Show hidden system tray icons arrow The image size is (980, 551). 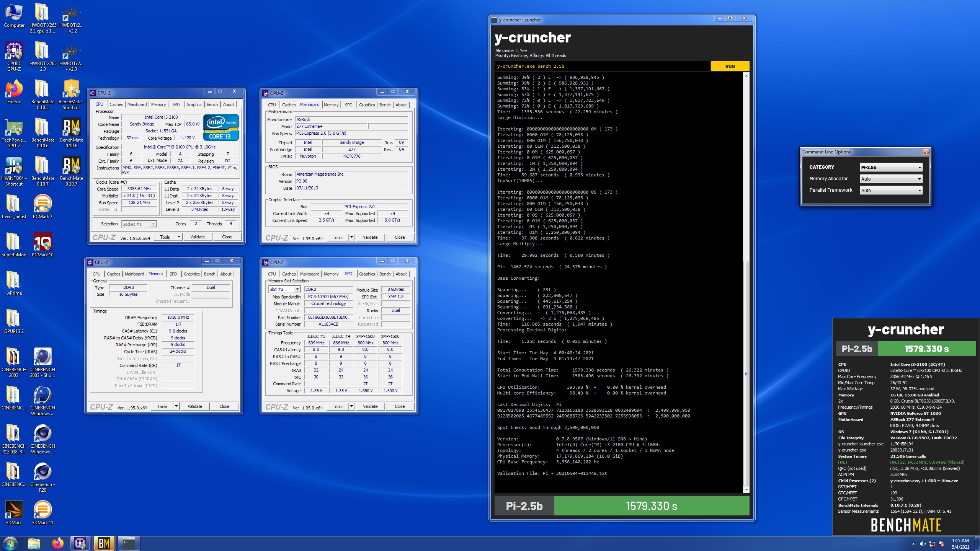click(x=913, y=544)
